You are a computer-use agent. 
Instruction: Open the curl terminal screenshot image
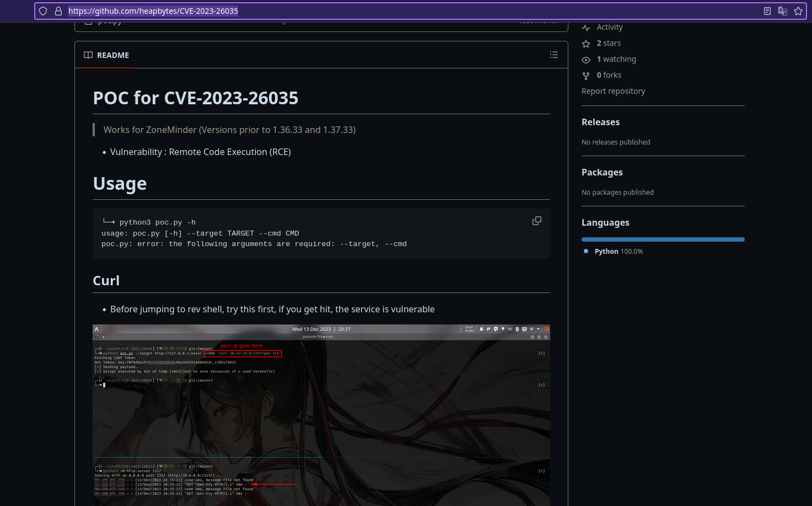pos(321,414)
